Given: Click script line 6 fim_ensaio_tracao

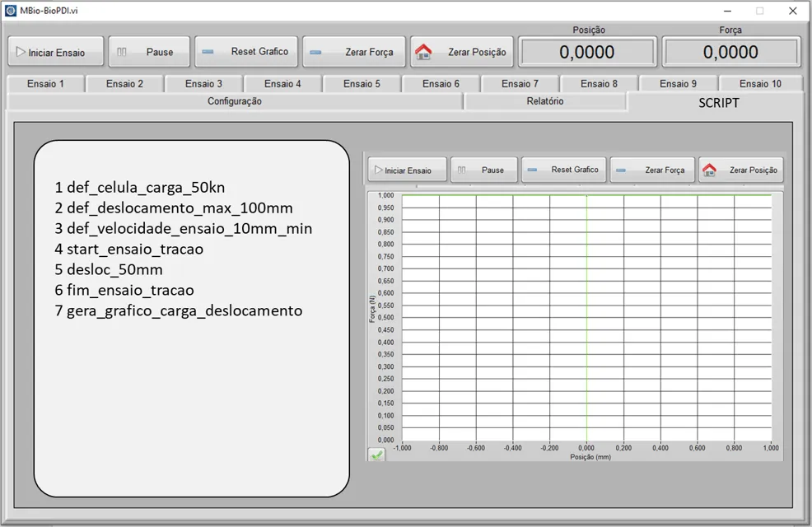Looking at the screenshot, I should tap(124, 290).
